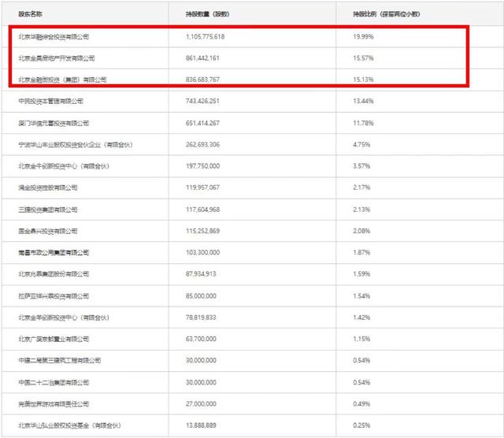
Task: Click 30,000,000 in the 中国二十二冶集团 row
Action: click(201, 382)
